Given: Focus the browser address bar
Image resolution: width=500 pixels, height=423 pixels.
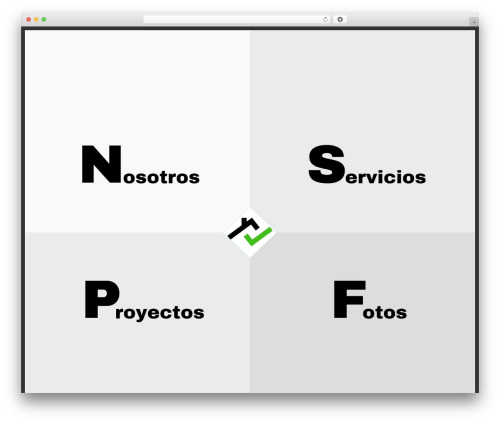Looking at the screenshot, I should pos(236,20).
